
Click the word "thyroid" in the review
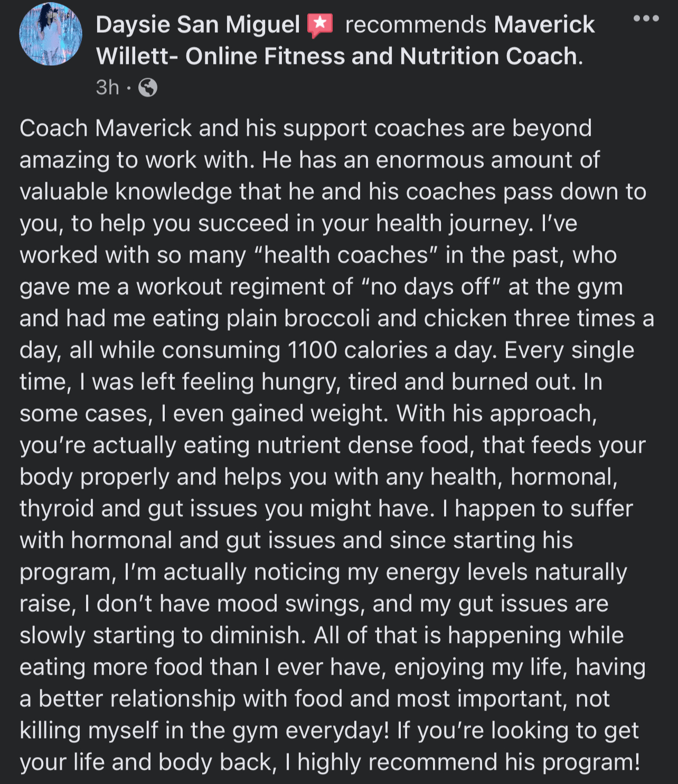click(x=56, y=509)
